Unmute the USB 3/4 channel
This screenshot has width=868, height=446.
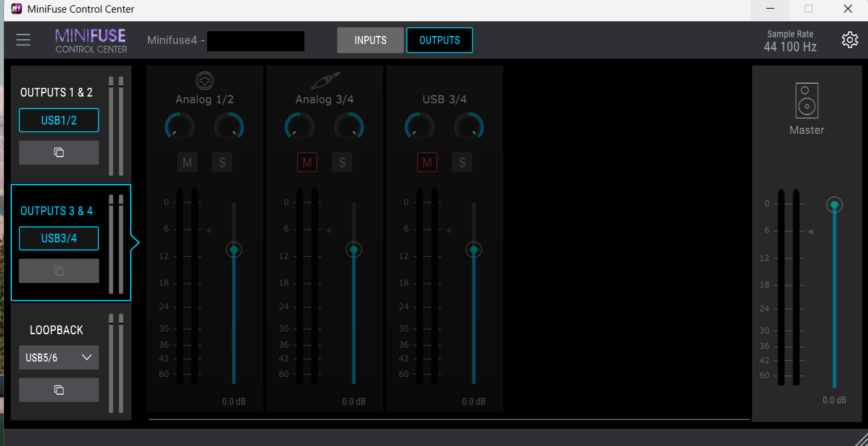[x=427, y=162]
